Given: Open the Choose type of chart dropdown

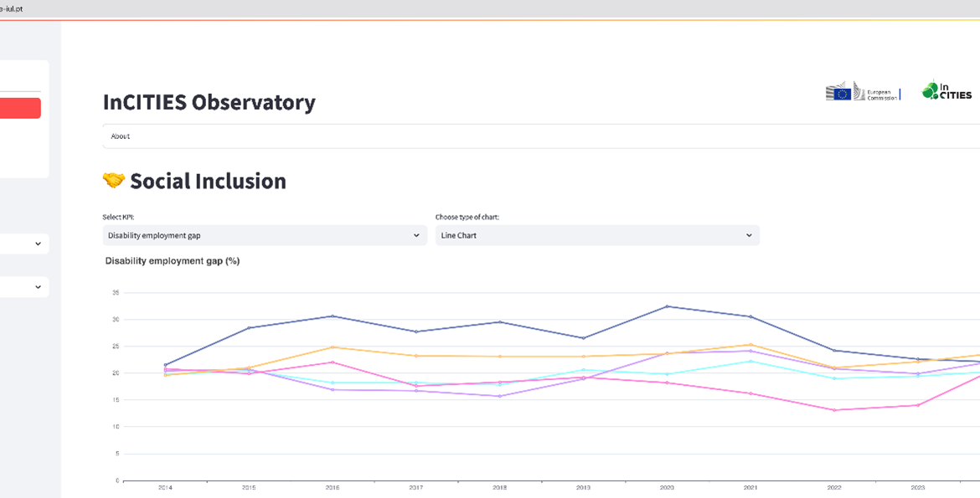Looking at the screenshot, I should 596,235.
